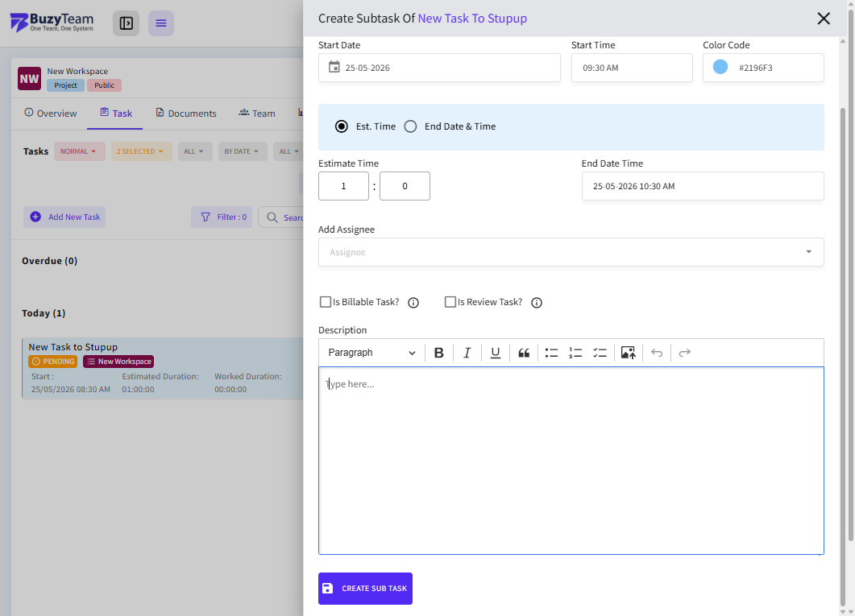
Task: Click the Today (1) section heading
Action: [x=44, y=313]
